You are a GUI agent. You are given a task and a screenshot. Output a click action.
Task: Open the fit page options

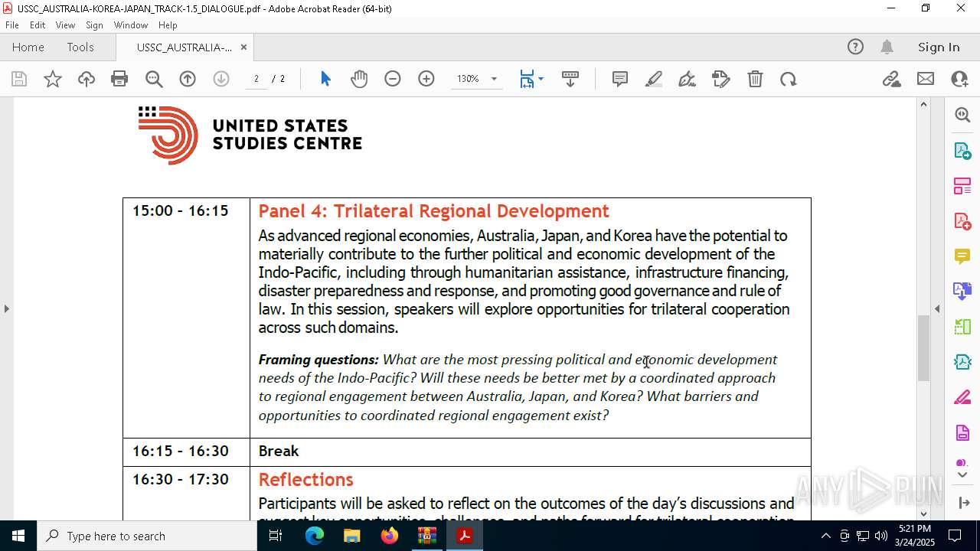[x=531, y=79]
